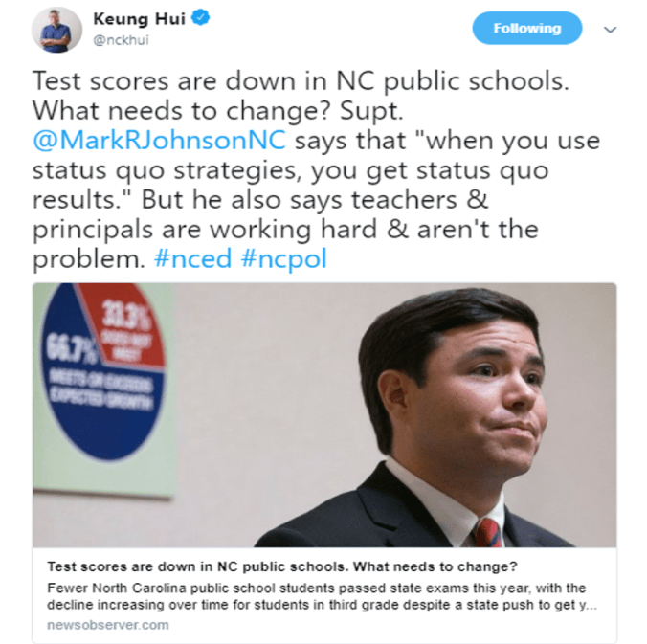
Task: Click the blue verified badge
Action: (201, 18)
